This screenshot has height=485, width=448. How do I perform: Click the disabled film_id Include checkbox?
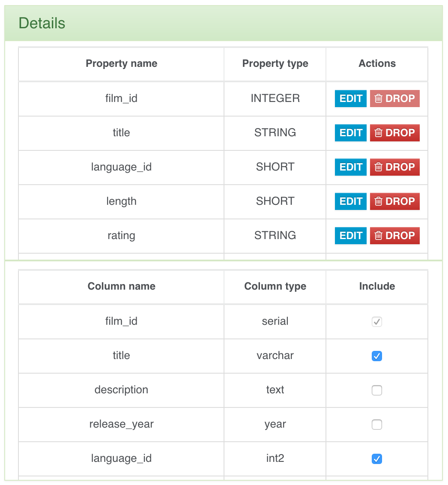pos(377,322)
